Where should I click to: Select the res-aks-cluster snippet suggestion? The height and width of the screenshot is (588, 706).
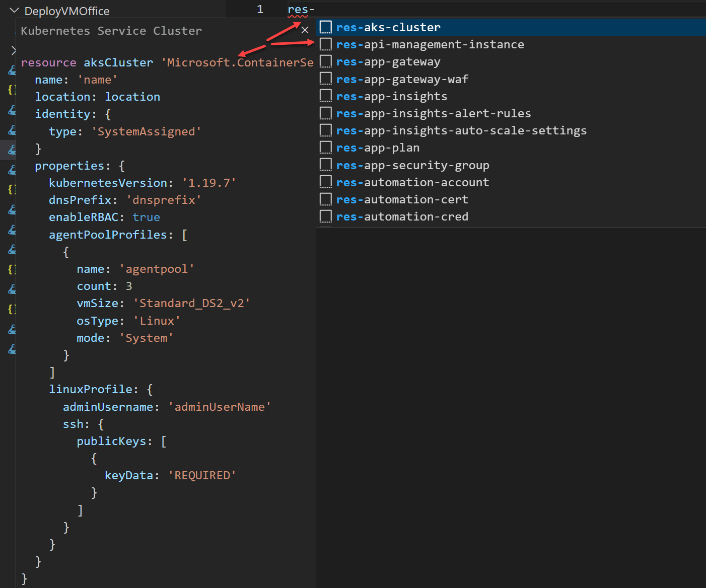511,27
